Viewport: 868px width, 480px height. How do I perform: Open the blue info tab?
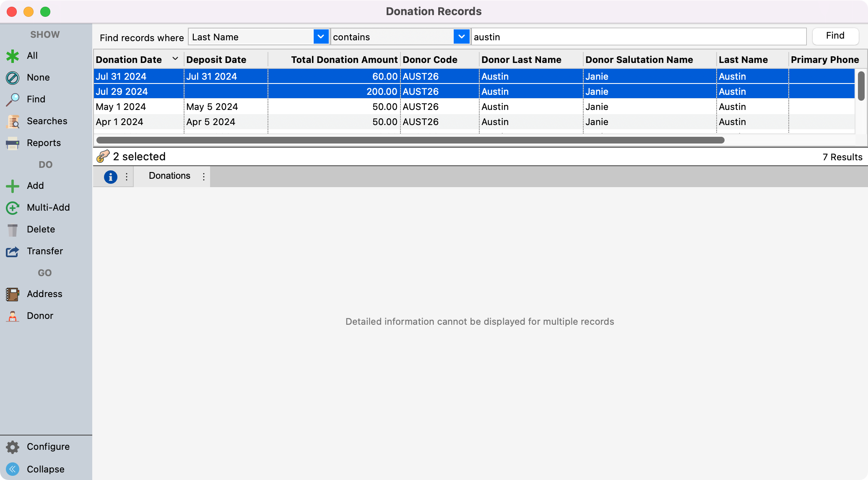110,177
